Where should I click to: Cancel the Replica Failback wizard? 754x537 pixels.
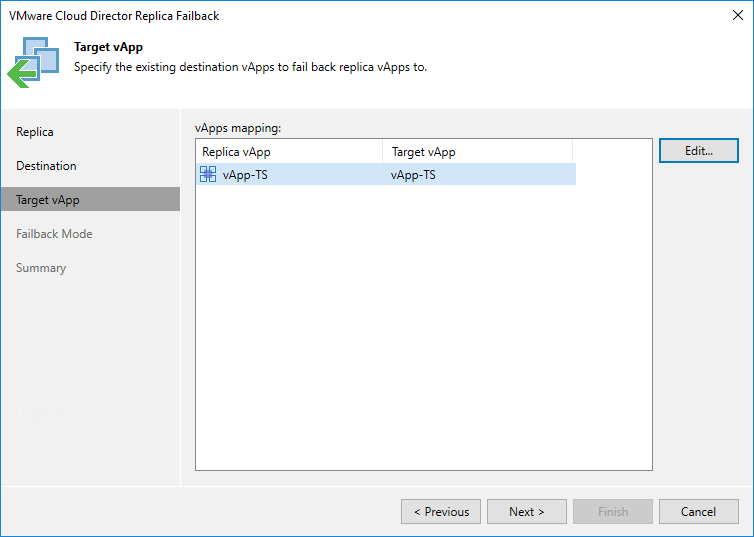699,512
